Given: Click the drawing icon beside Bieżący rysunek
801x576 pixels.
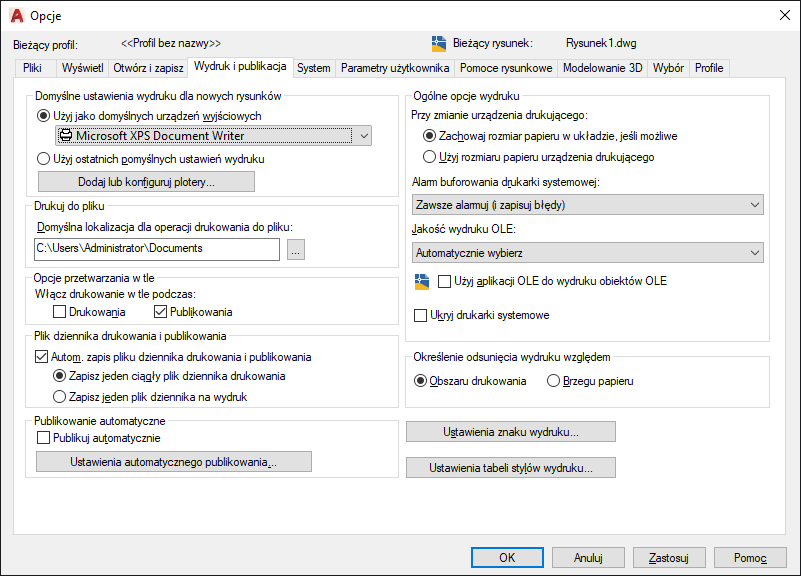Looking at the screenshot, I should (439, 44).
